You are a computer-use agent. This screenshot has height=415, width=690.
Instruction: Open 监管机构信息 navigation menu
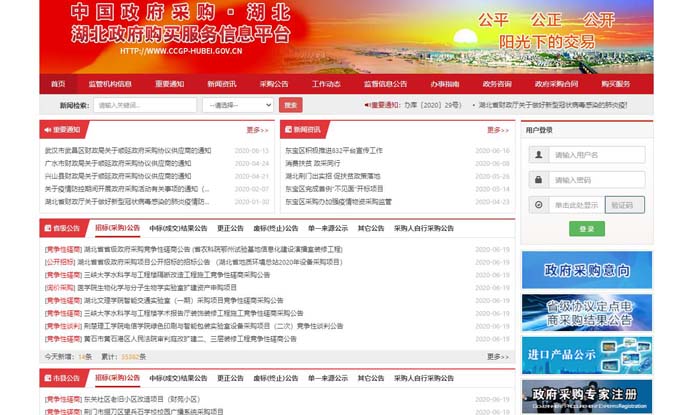coord(110,84)
